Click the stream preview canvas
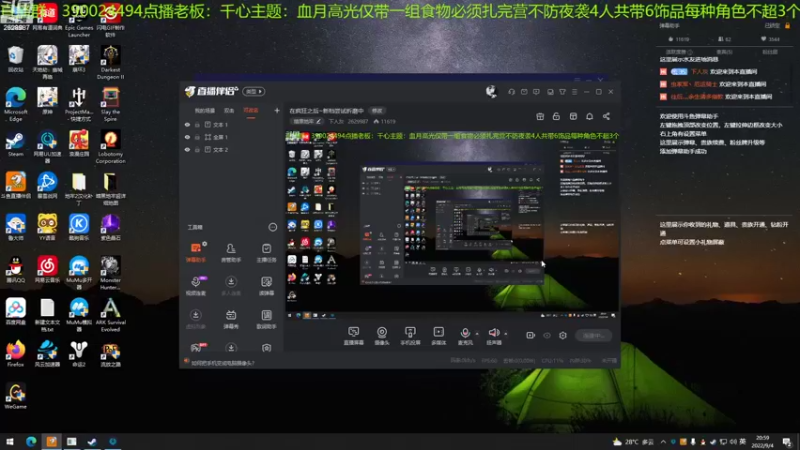The width and height of the screenshot is (800, 450). pyautogui.click(x=453, y=225)
